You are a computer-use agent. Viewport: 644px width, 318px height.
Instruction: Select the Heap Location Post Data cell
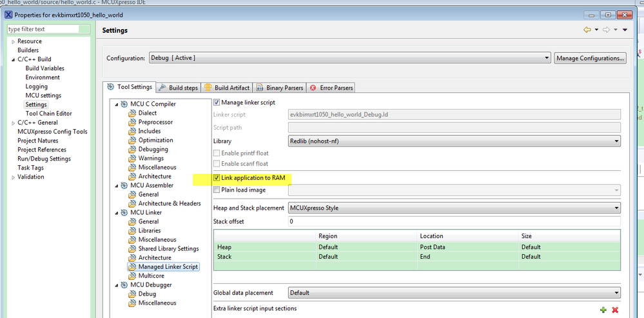[x=468, y=247]
